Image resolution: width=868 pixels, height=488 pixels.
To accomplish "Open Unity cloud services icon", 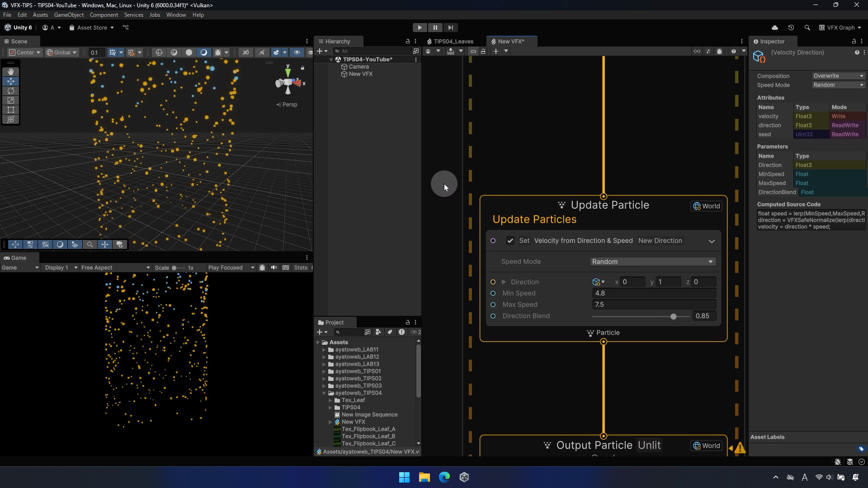I will tap(775, 28).
